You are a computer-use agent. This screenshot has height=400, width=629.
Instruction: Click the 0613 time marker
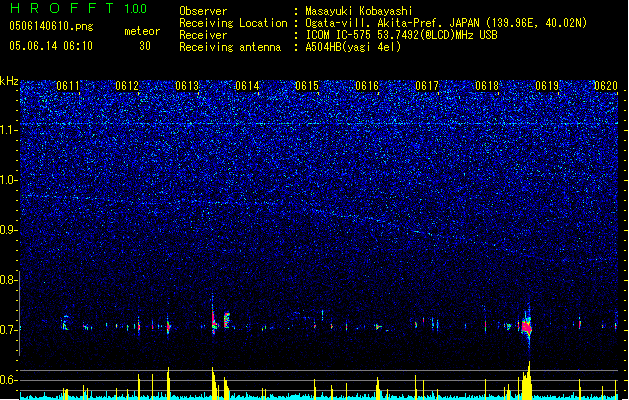pos(187,86)
